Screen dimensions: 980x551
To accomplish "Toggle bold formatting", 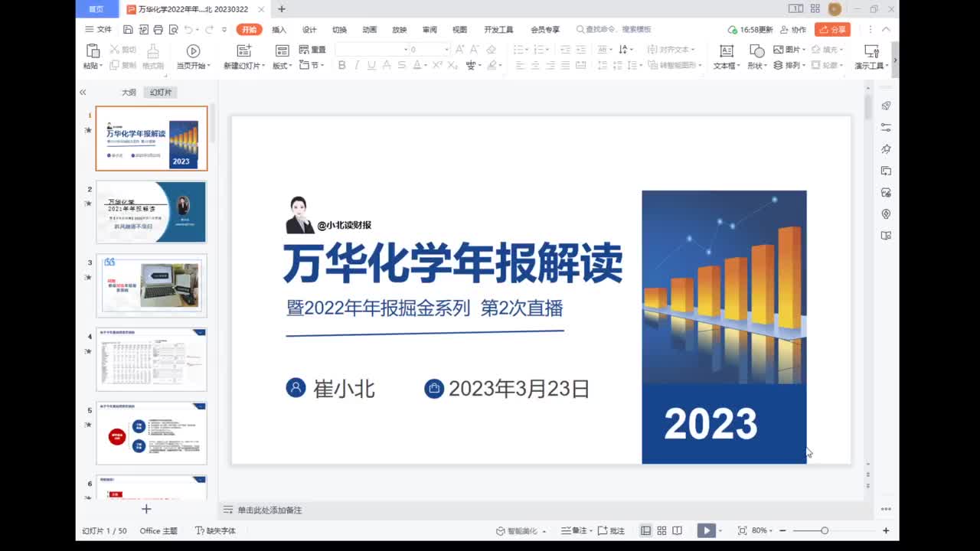I will click(342, 65).
